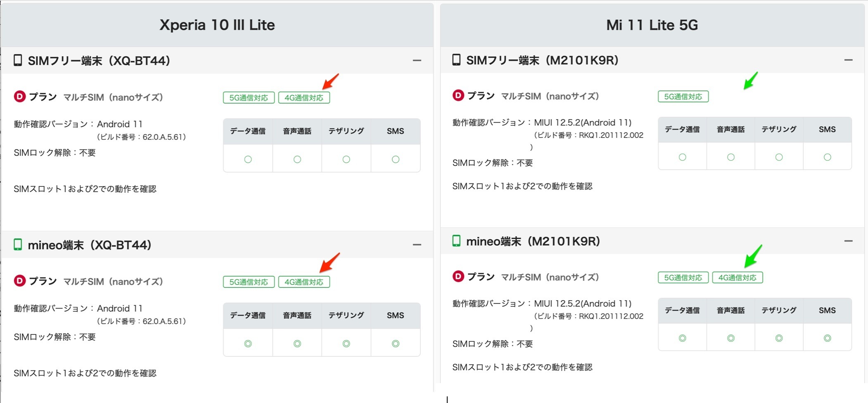
Task: Click red D plan icon under Xperia SIMフリー端末
Action: (20, 97)
